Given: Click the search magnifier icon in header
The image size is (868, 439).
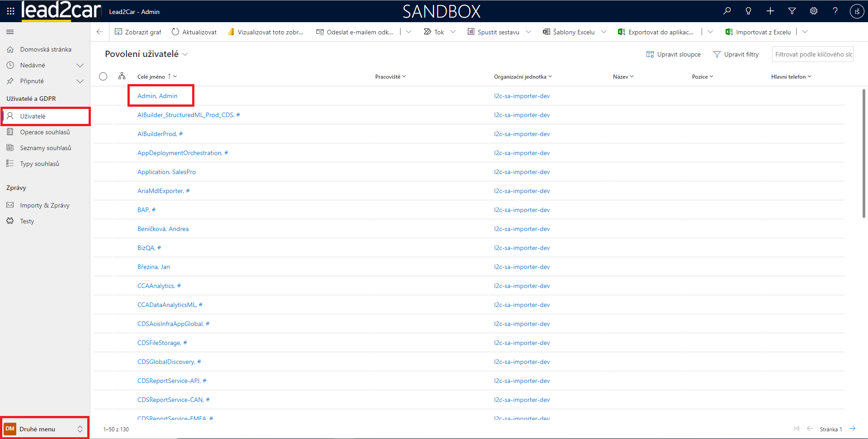Looking at the screenshot, I should [727, 11].
